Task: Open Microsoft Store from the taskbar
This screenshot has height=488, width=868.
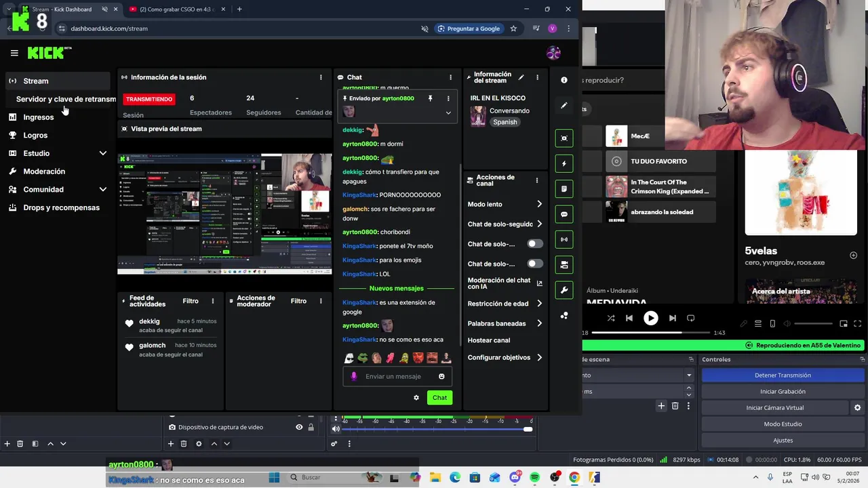Action: click(x=475, y=478)
